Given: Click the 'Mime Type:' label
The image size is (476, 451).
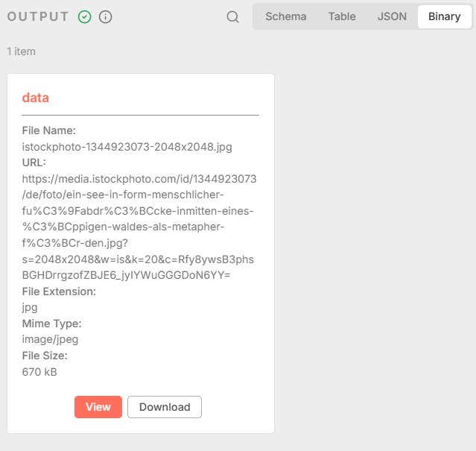Looking at the screenshot, I should (51, 324).
